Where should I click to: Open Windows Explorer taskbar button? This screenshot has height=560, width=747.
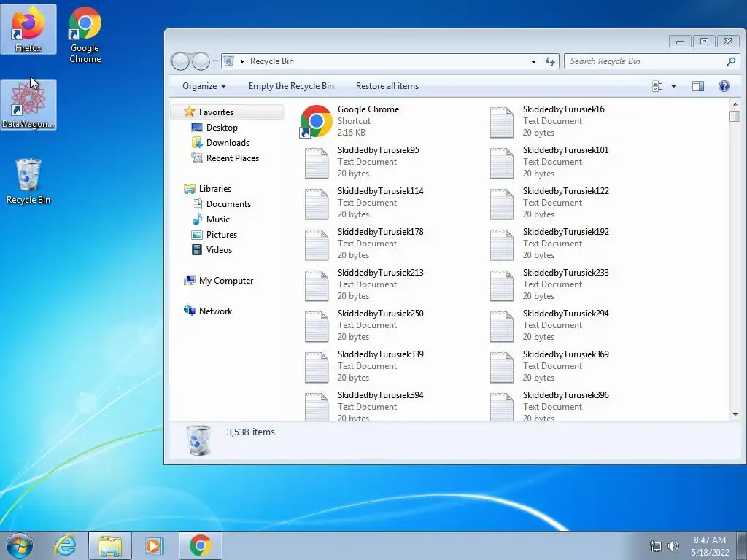pyautogui.click(x=110, y=545)
